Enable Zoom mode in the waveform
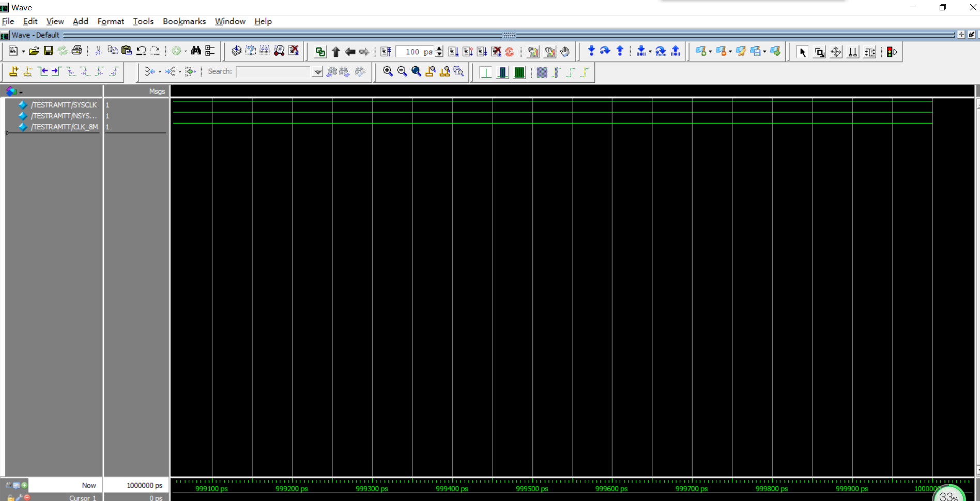This screenshot has height=501, width=980. tap(819, 52)
